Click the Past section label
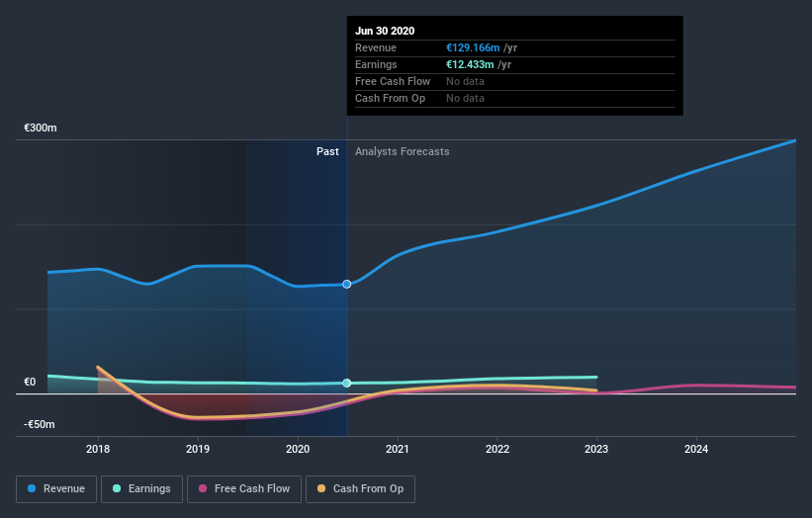 click(x=327, y=151)
